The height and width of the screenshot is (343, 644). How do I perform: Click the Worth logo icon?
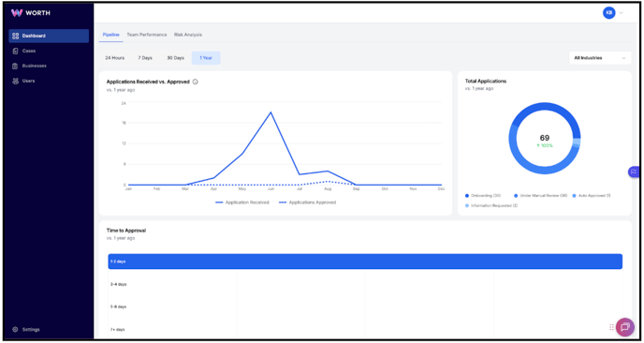coord(17,13)
